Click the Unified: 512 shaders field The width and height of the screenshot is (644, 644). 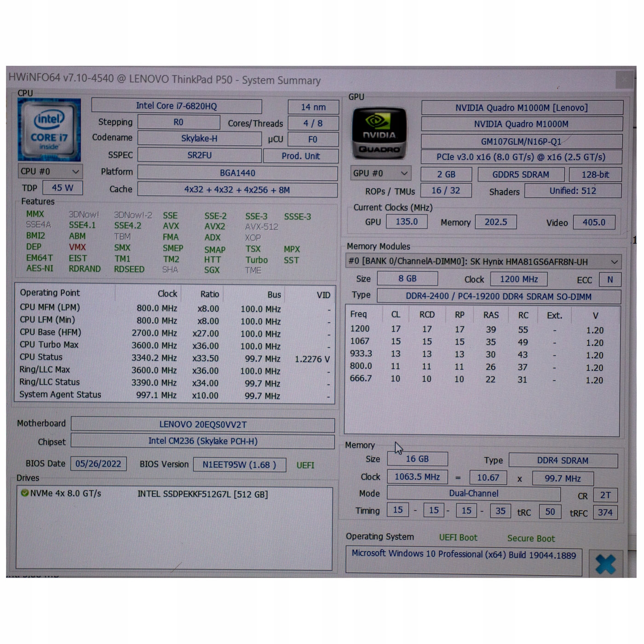pos(573,191)
